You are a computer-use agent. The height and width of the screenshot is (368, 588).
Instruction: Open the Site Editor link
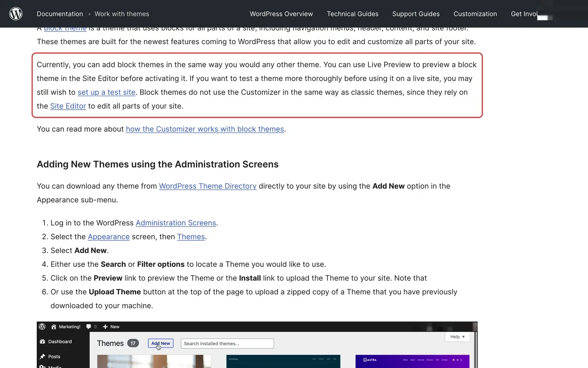click(x=68, y=106)
